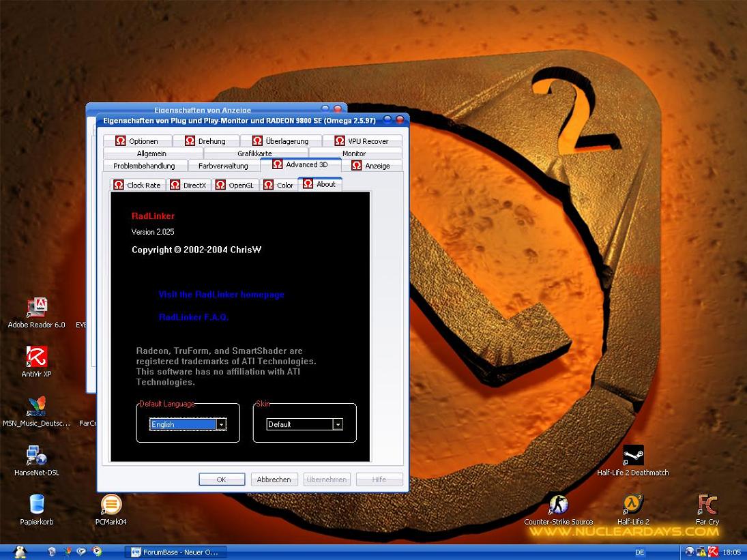Switch to the Problembehandlung tab
Image resolution: width=747 pixels, height=560 pixels.
[145, 166]
